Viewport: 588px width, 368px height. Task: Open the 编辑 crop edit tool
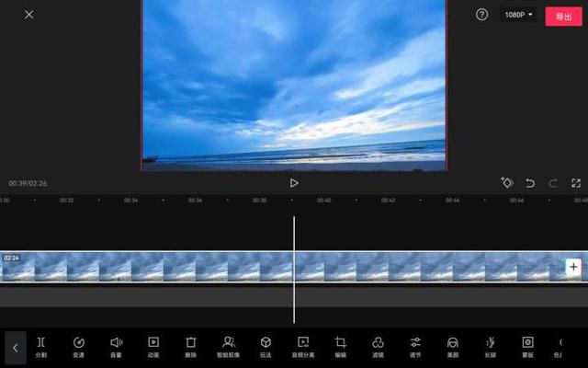341,348
